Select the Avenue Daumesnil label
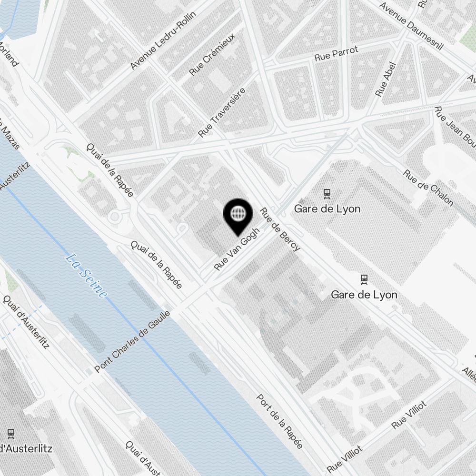This screenshot has width=476, height=476. [411, 26]
